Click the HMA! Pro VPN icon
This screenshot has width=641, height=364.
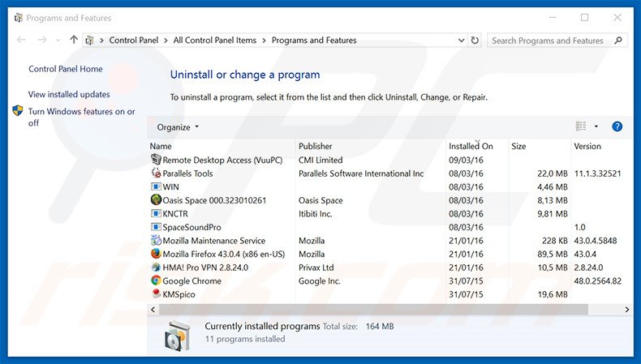click(156, 268)
